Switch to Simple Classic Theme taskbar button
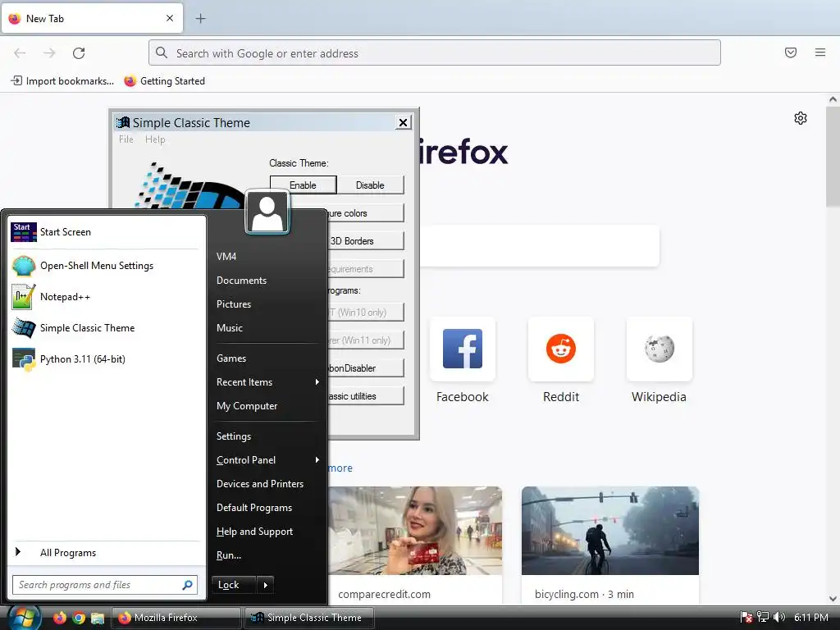The height and width of the screenshot is (630, 840). click(x=309, y=618)
